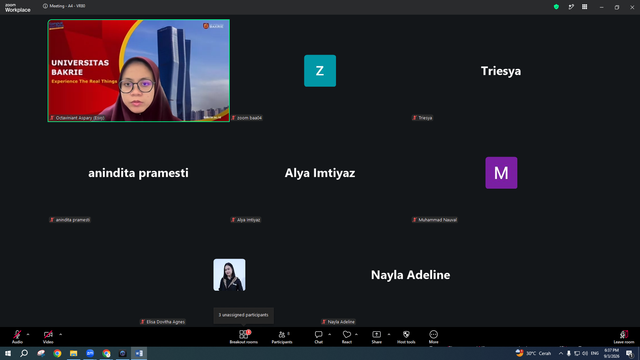Click the small 'Alya Imtiyaz' name label
This screenshot has width=640, height=360.
[246, 220]
